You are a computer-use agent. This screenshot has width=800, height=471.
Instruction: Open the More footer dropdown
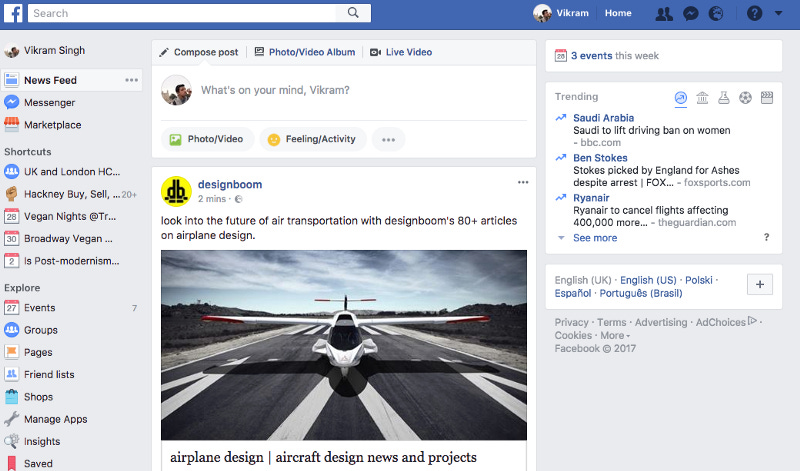(615, 335)
